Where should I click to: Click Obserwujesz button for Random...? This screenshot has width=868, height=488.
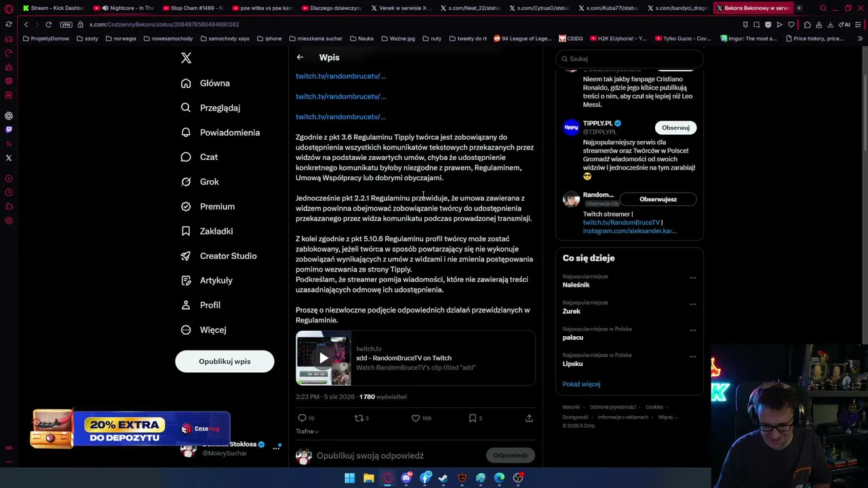pos(658,199)
